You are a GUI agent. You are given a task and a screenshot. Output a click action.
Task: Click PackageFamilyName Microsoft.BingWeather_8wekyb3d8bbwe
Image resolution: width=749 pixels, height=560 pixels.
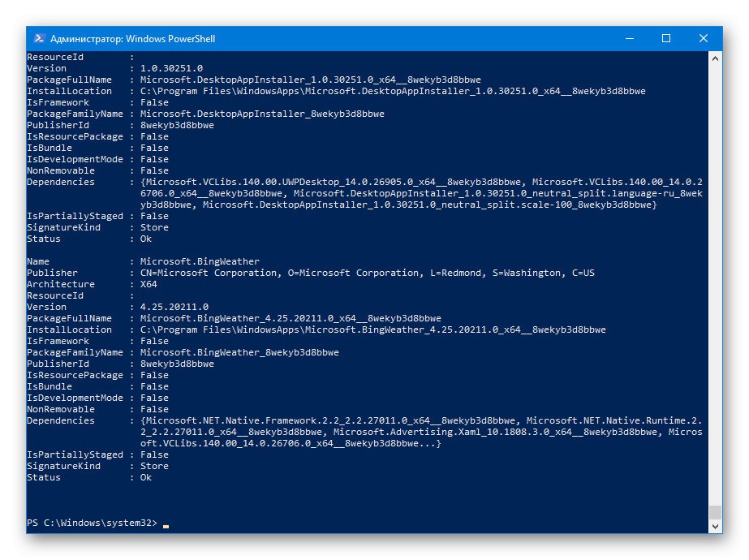[239, 352]
